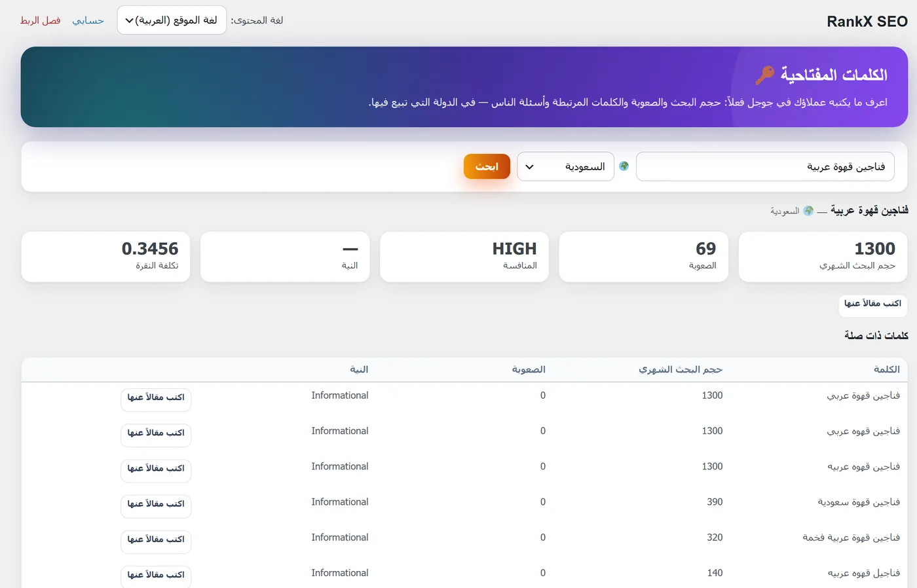Click "Informational" in the "فناجين قهوة عربية فخمة" row
917x588 pixels.
tap(340, 538)
